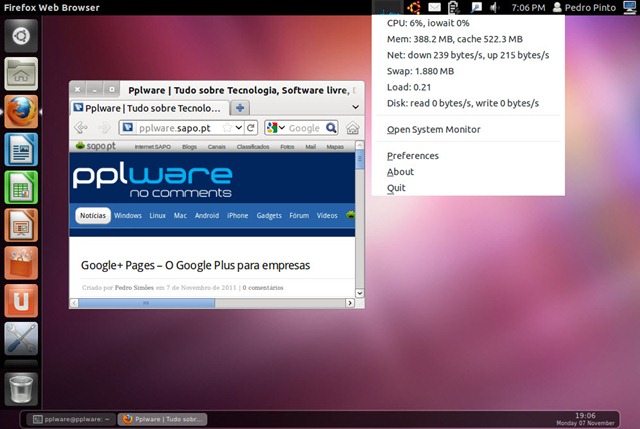Image resolution: width=640 pixels, height=429 pixels.
Task: Open the Windows section link
Action: 128,216
